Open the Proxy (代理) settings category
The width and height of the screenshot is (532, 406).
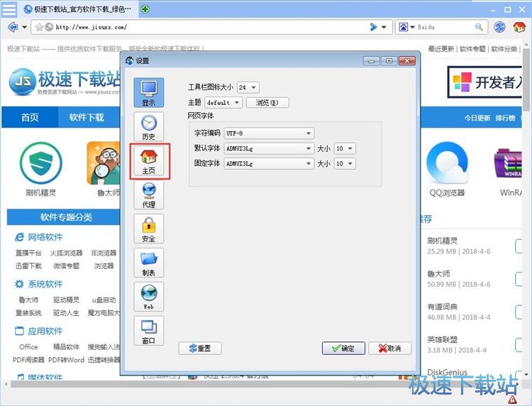point(149,194)
